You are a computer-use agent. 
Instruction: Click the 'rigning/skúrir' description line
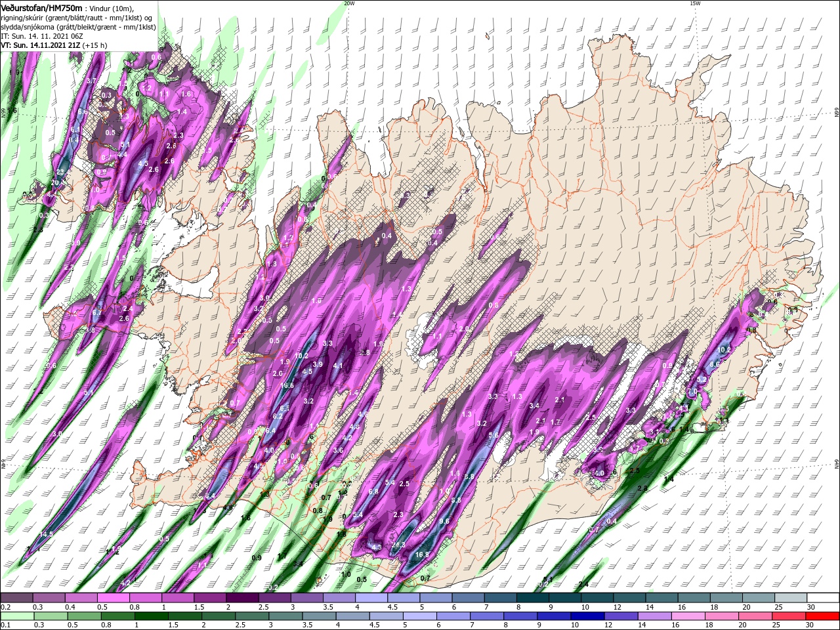pyautogui.click(x=76, y=18)
